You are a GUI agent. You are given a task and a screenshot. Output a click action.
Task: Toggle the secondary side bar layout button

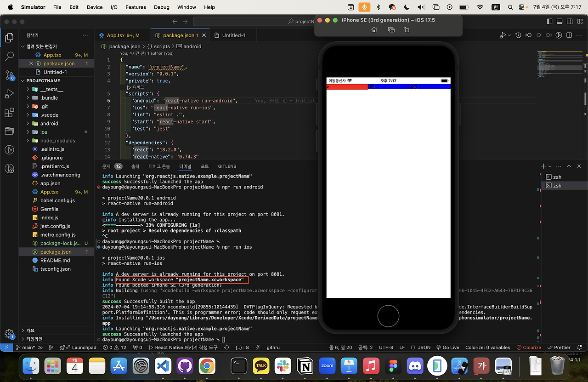[x=570, y=22]
